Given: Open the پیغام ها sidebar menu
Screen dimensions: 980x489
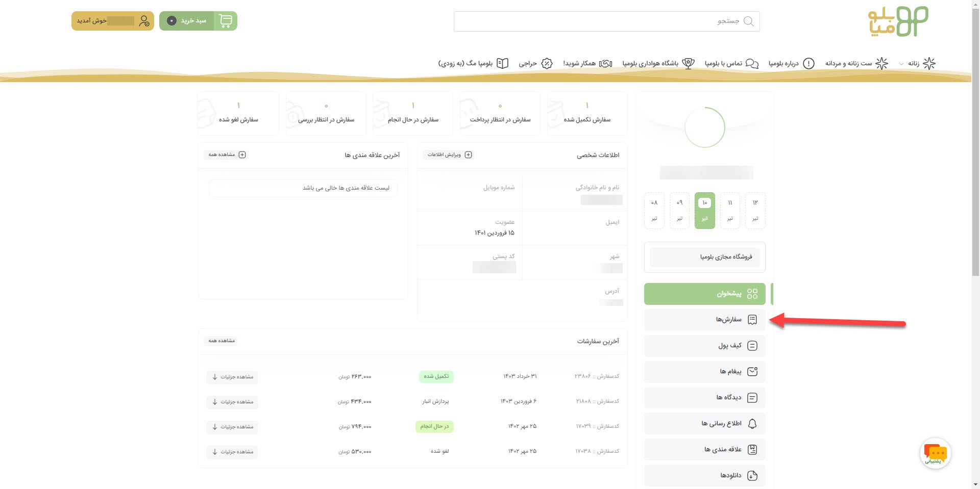Looking at the screenshot, I should tap(704, 372).
